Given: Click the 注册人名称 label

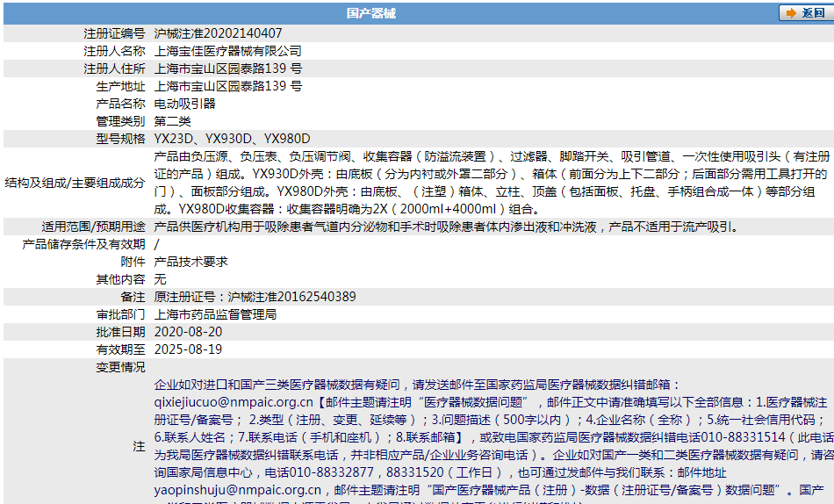Looking at the screenshot, I should pos(114,51).
